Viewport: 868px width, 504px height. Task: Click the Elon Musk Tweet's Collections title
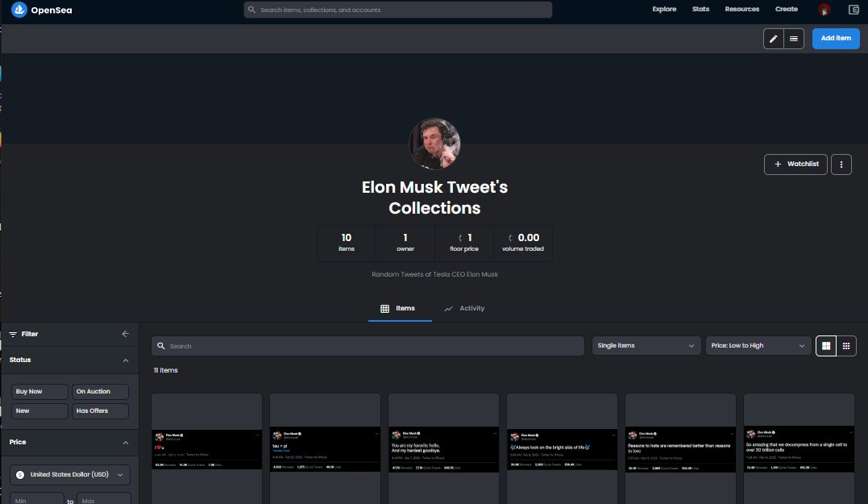click(x=434, y=198)
